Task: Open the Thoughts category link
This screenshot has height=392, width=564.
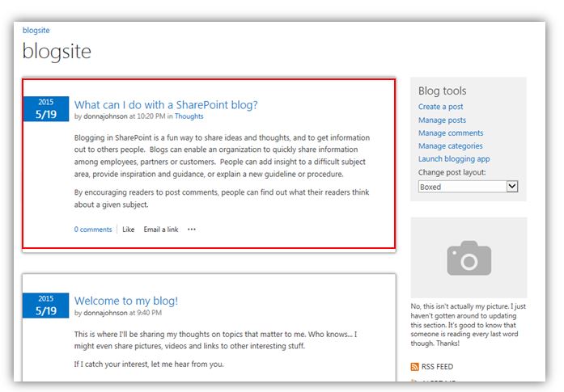Action: 189,116
